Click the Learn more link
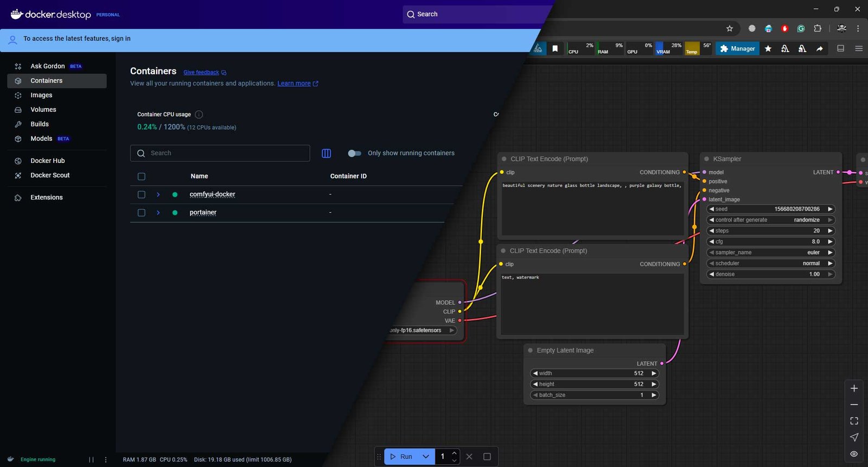Image resolution: width=868 pixels, height=467 pixels. (294, 84)
